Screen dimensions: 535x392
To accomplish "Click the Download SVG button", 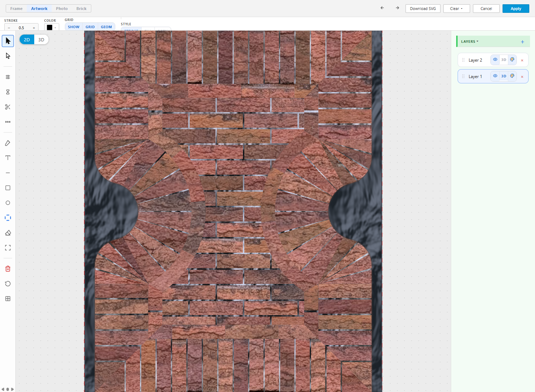I will tap(423, 9).
